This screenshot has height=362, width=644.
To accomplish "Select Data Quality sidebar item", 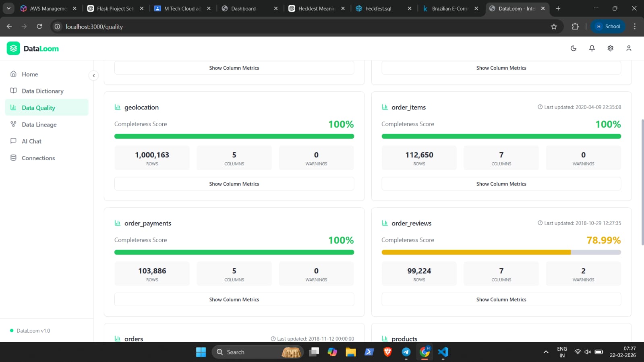I will tap(47, 108).
